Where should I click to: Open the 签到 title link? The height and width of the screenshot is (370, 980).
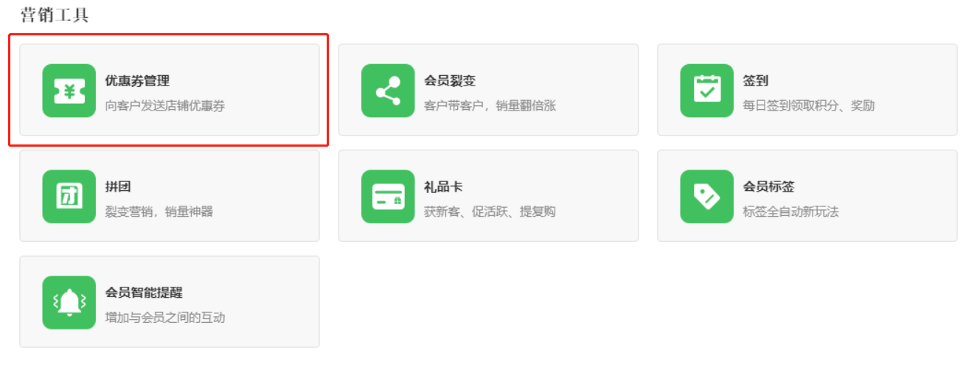[756, 81]
